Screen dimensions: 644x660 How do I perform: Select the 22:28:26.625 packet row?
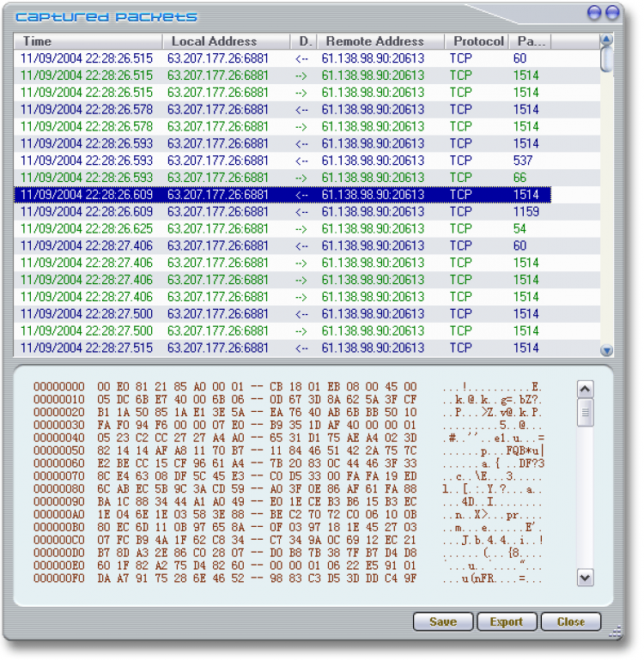(307, 229)
